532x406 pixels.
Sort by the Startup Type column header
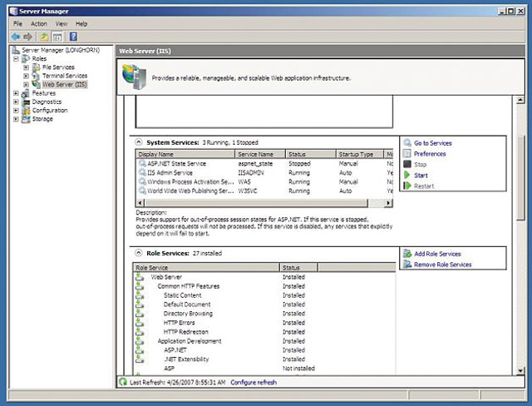pyautogui.click(x=360, y=154)
